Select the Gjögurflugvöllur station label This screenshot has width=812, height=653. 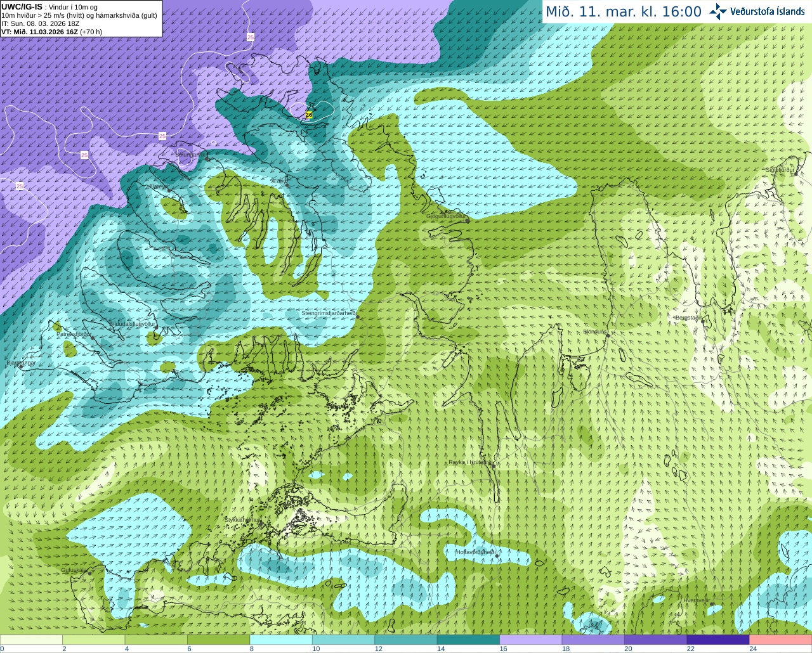pyautogui.click(x=446, y=216)
